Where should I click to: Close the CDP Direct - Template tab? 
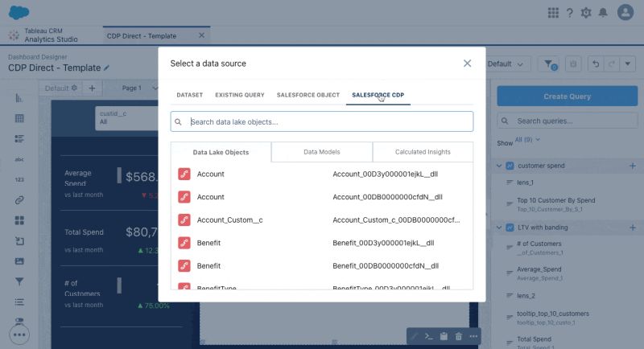coord(202,35)
